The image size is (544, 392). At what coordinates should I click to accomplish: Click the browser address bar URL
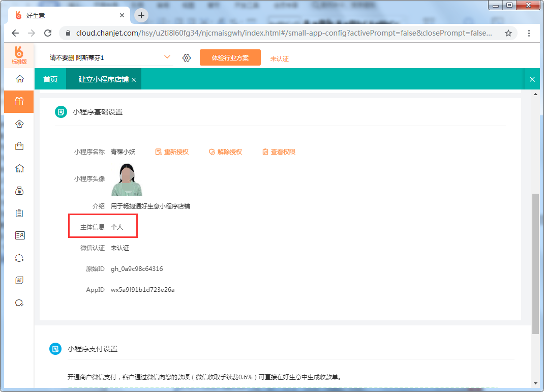click(x=284, y=33)
